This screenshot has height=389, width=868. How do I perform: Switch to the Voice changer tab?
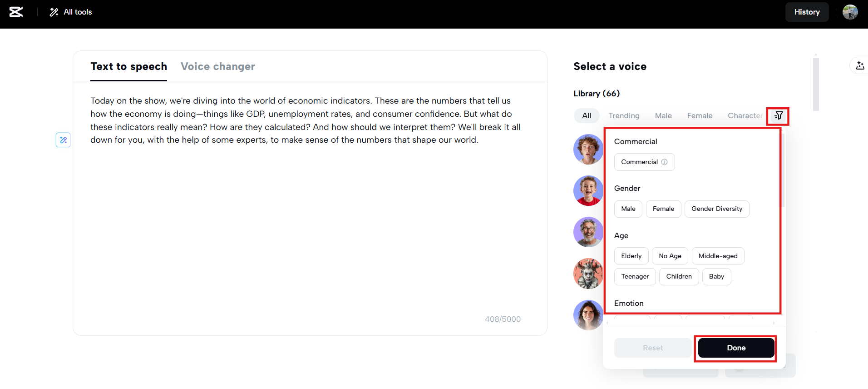click(218, 67)
